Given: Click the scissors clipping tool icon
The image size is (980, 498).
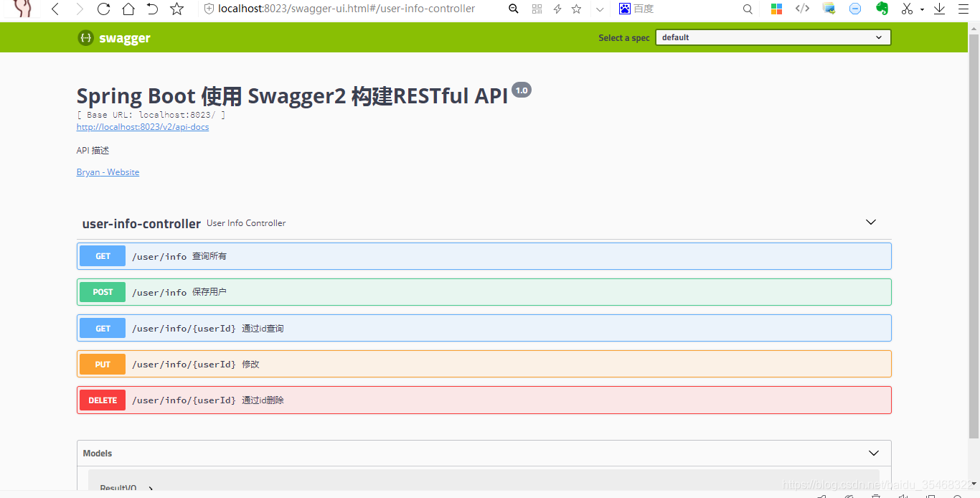Looking at the screenshot, I should click(x=907, y=9).
